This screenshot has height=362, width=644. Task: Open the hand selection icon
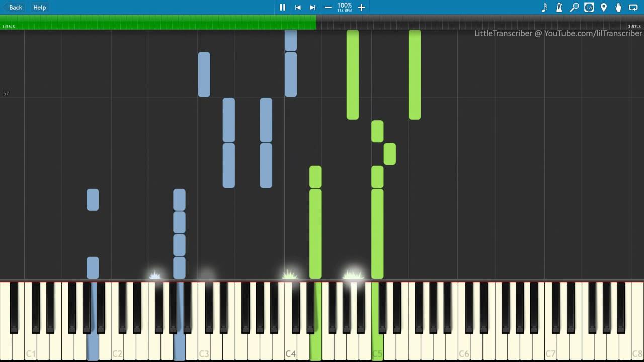(x=618, y=7)
